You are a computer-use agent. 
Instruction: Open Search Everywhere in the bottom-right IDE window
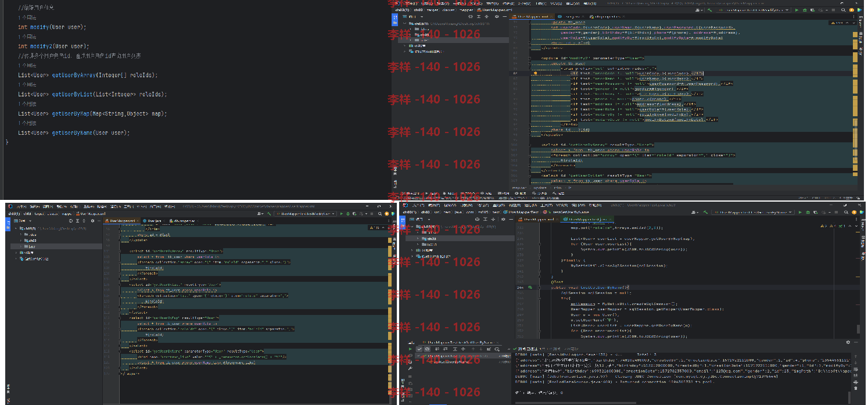[846, 212]
